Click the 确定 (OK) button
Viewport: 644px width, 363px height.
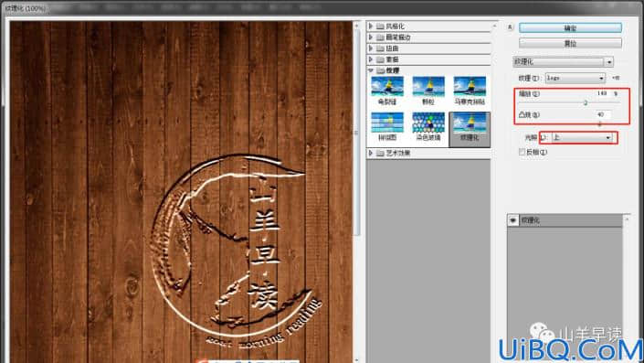(570, 28)
